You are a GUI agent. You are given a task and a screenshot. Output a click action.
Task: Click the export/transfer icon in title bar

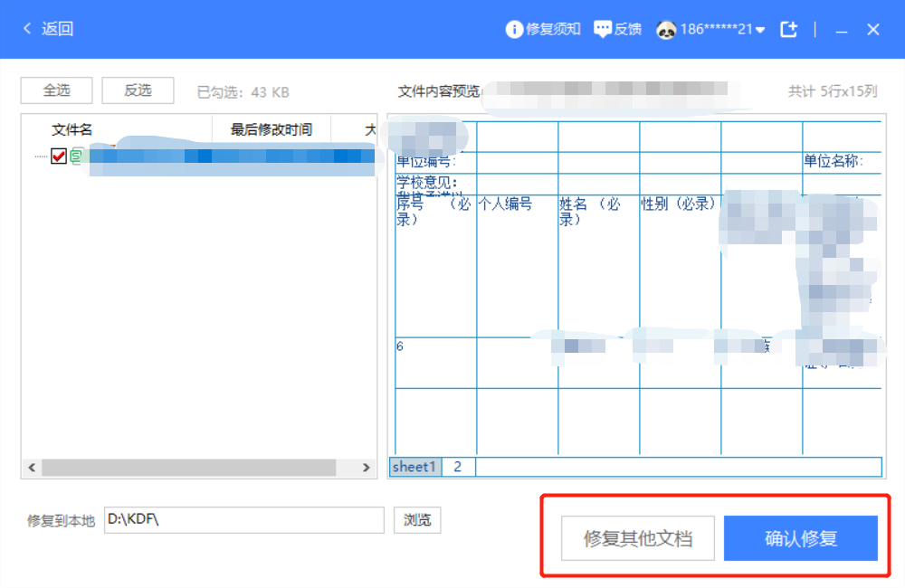pyautogui.click(x=788, y=28)
